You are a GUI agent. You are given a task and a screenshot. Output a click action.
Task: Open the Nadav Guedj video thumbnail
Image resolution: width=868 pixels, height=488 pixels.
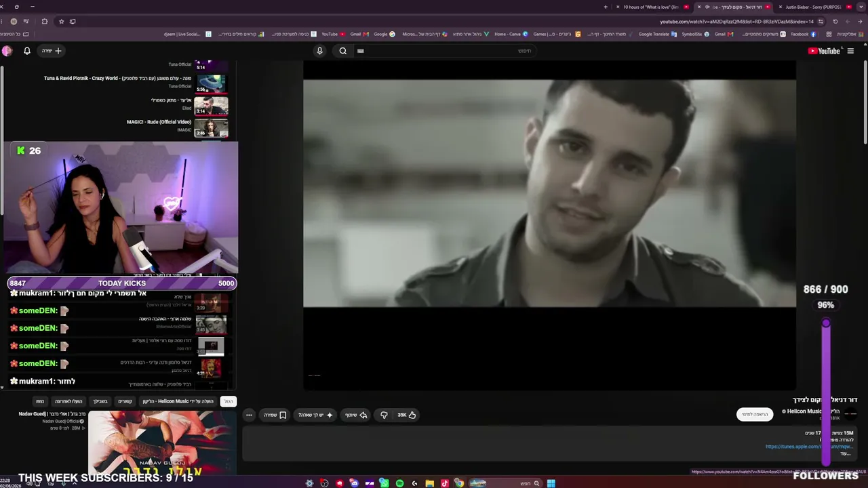point(162,442)
